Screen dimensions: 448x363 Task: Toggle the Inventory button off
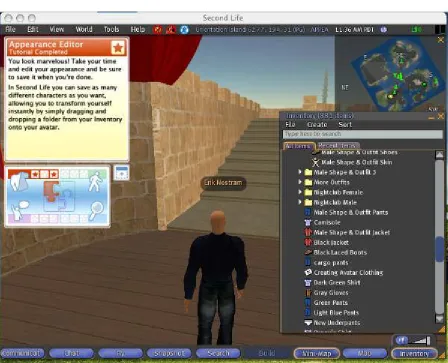point(414,353)
